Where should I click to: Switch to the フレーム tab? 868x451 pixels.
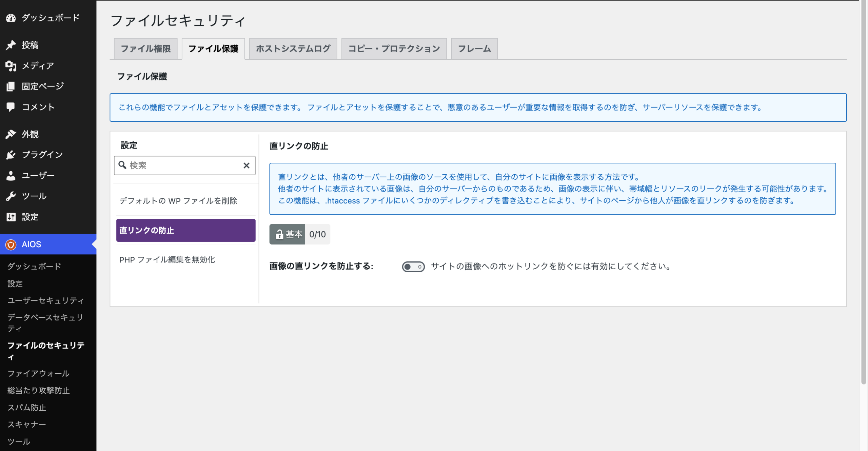[474, 49]
